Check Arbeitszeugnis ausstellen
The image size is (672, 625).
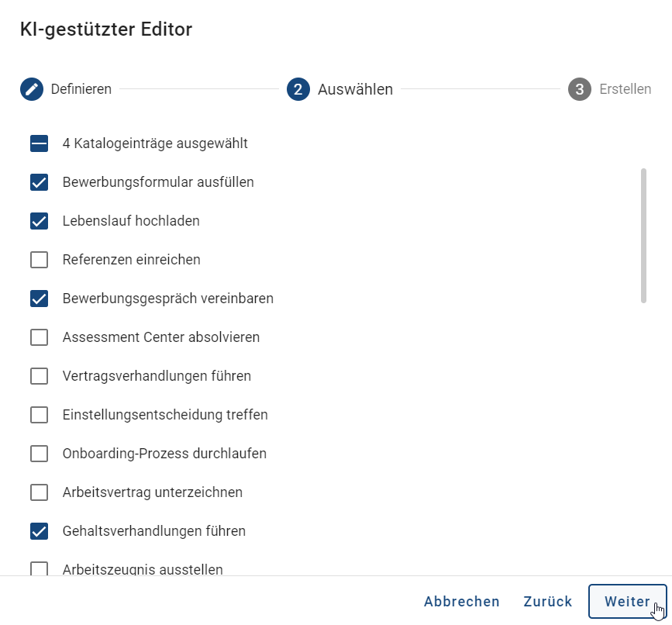coord(39,569)
